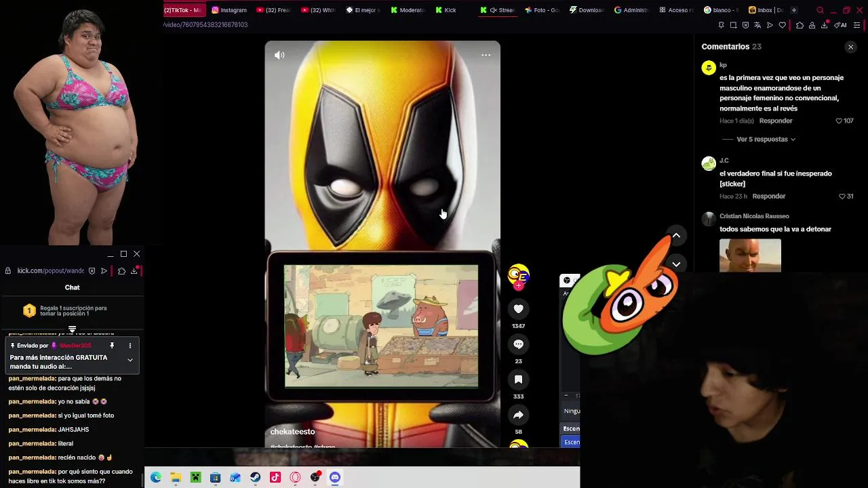Search tabs using the magnifier icon

tap(820, 10)
